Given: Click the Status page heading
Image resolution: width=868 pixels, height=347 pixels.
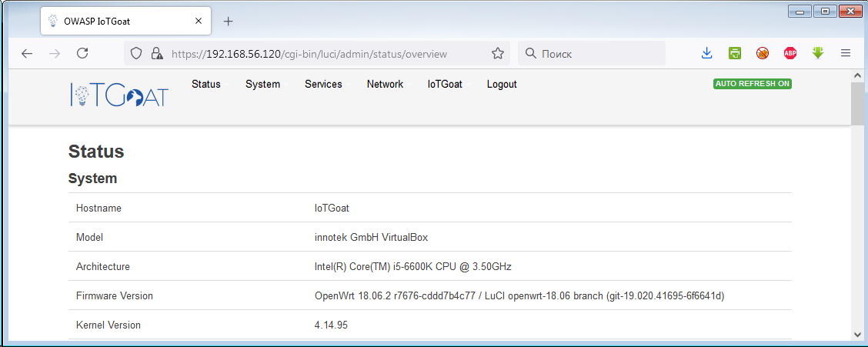Looking at the screenshot, I should [x=96, y=151].
